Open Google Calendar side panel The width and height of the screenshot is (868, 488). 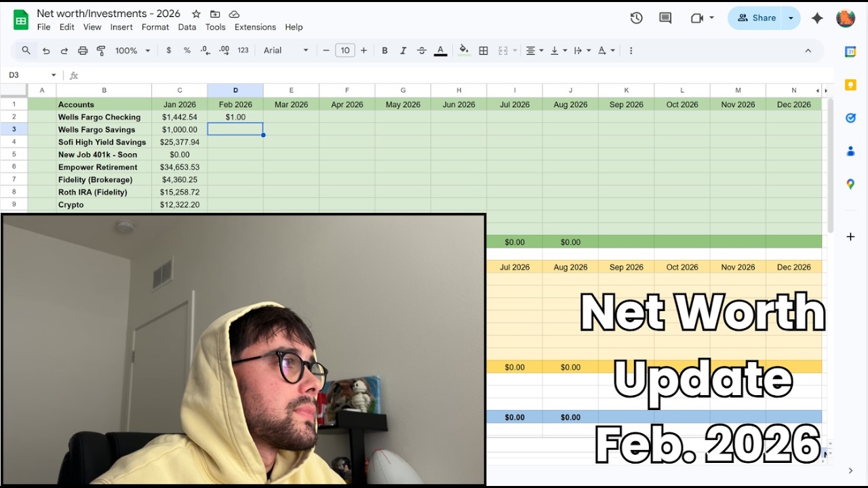point(850,52)
